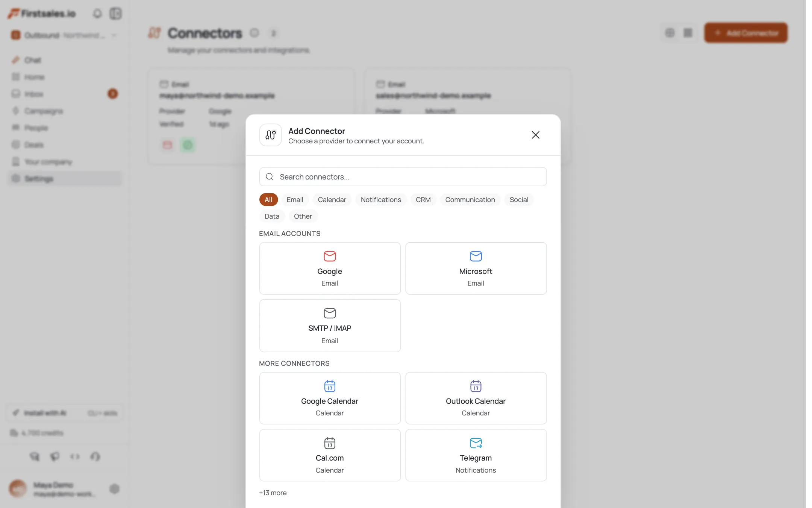Click the connector plug icon in dialog header
The height and width of the screenshot is (508, 812).
[270, 135]
